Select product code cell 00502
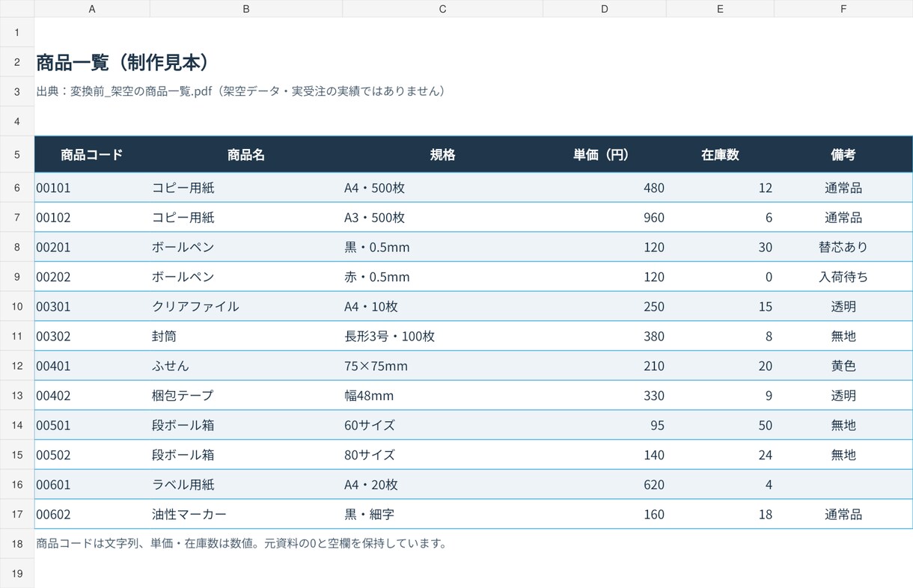Image resolution: width=913 pixels, height=588 pixels. [92, 455]
